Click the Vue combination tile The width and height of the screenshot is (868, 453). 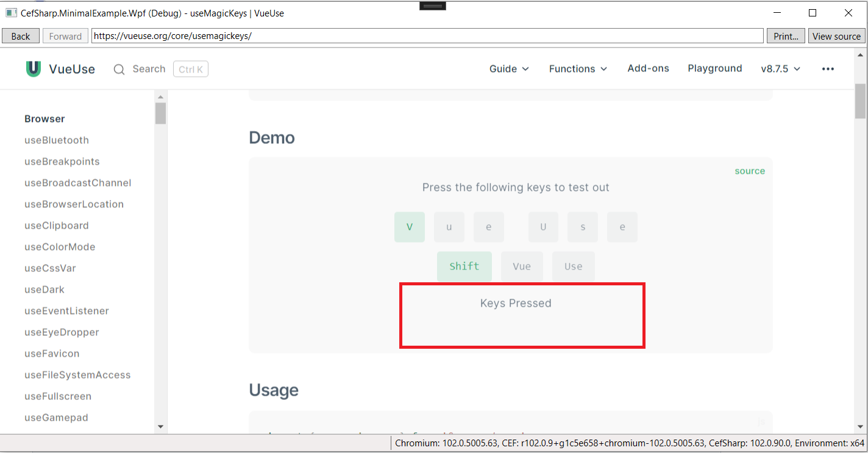(522, 266)
